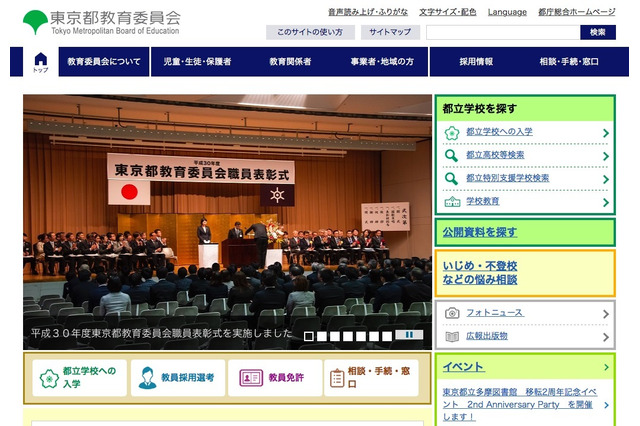Screen dimensions: 640x426
Task: Click person icon in 教員採用選考 card
Action: point(147,377)
